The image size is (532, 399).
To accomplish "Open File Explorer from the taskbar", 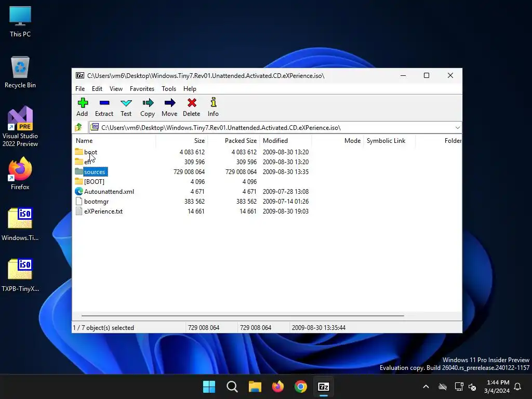I will tap(255, 387).
